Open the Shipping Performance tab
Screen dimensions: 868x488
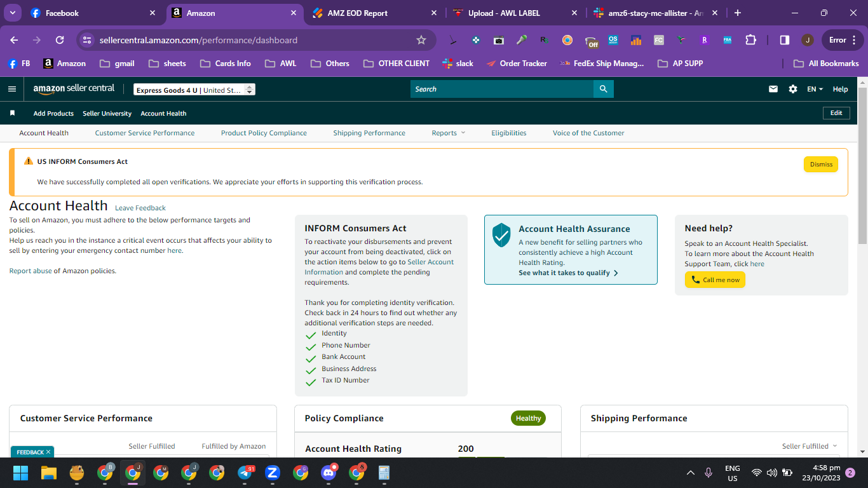coord(369,133)
